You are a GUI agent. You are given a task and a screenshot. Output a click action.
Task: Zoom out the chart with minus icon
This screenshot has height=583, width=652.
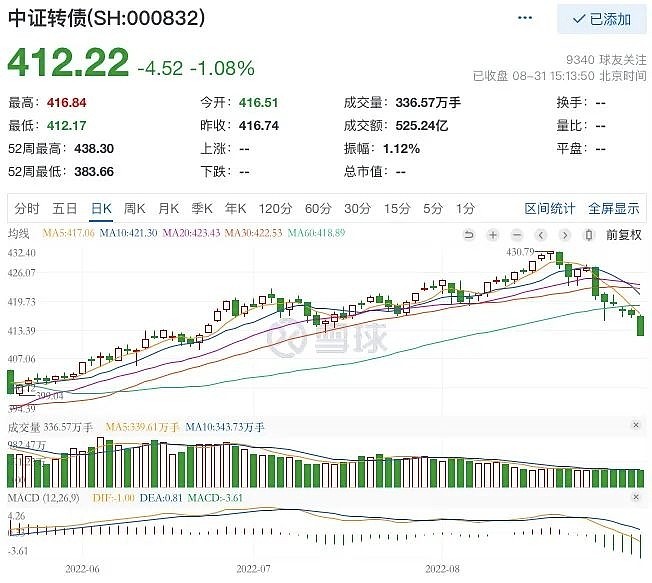point(517,235)
